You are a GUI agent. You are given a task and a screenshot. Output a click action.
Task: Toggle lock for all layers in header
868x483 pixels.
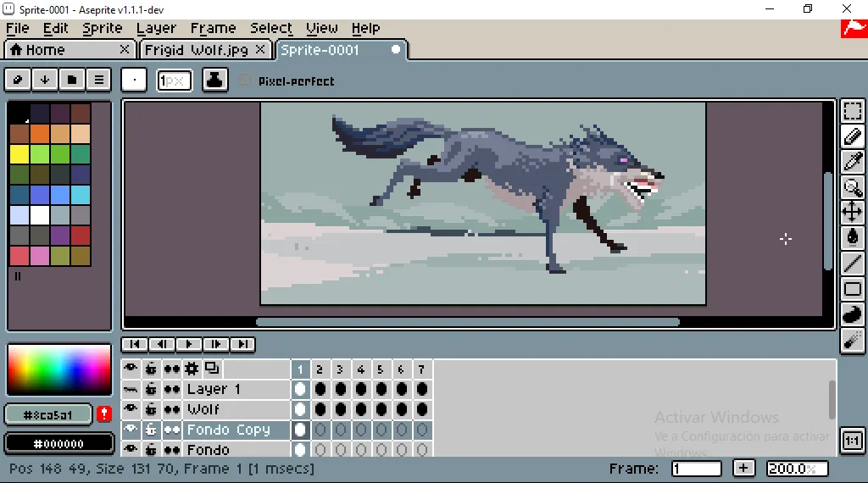[151, 369]
